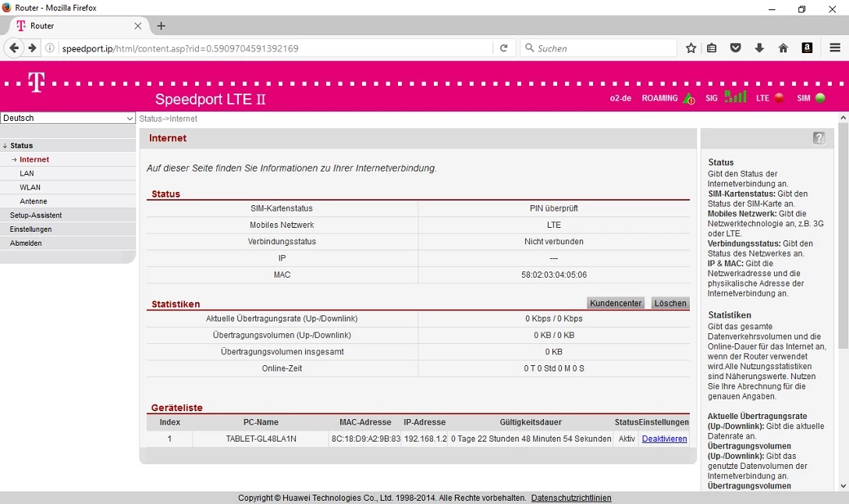Click the address bar URL field
Viewport: 849px width, 504px height.
276,48
